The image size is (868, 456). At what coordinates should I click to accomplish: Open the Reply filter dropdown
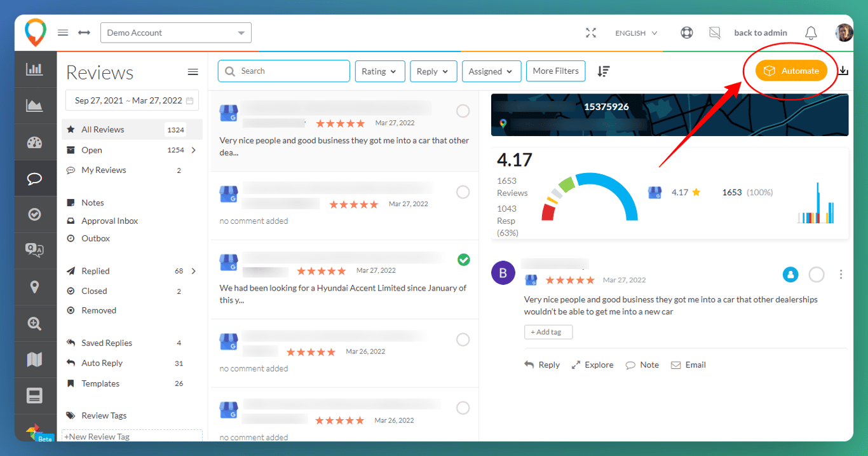tap(433, 71)
